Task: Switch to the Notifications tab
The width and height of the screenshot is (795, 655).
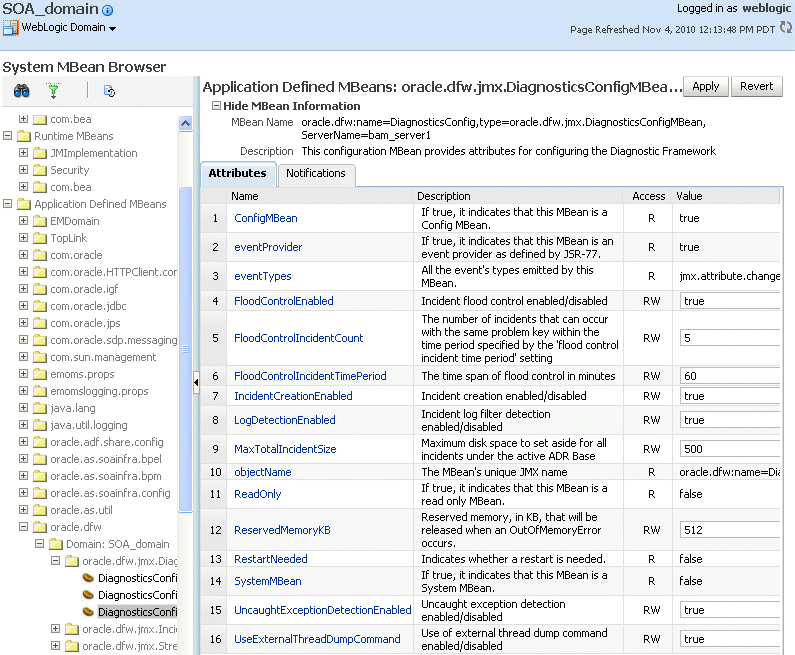Action: click(316, 173)
